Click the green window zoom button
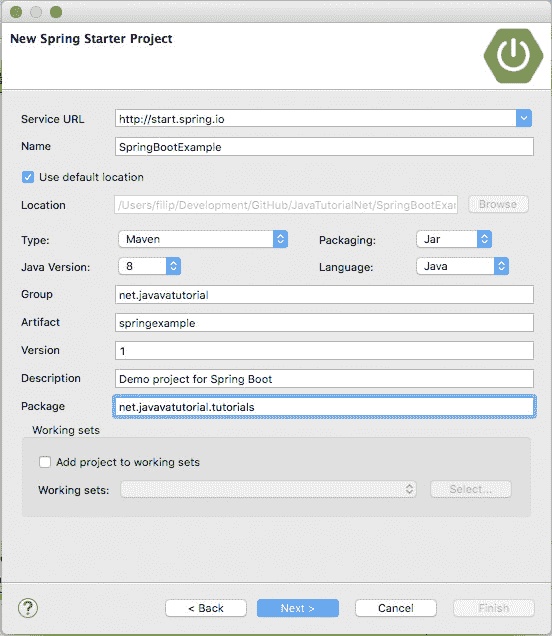The image size is (552, 636). tap(56, 12)
